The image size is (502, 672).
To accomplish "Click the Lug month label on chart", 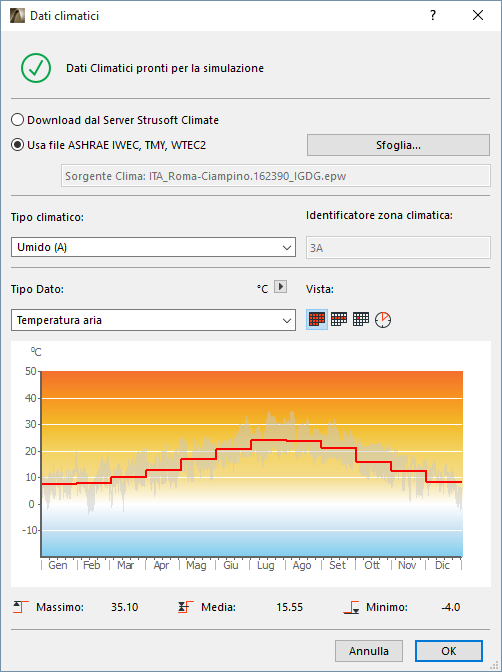I will pos(265,565).
